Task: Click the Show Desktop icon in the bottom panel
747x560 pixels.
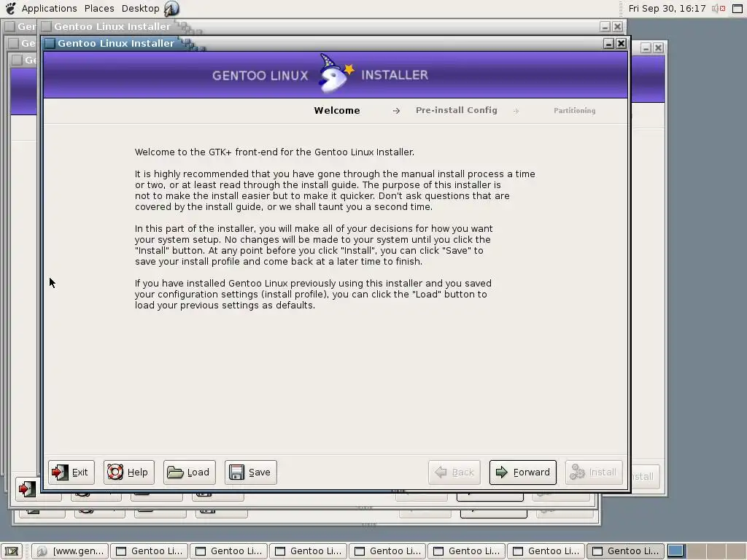Action: click(x=12, y=551)
